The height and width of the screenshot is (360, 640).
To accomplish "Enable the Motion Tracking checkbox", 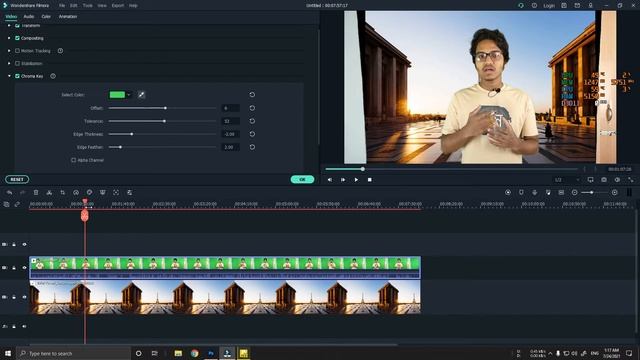I will [x=17, y=51].
